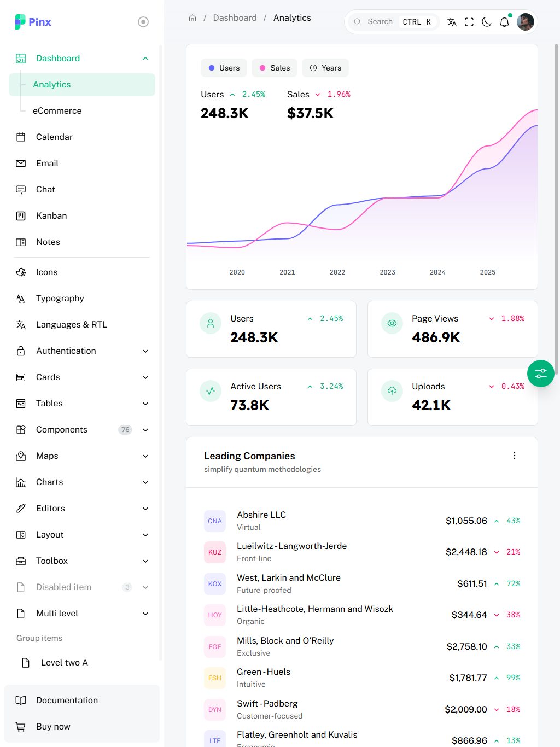Click the Charts sidebar icon
The image size is (560, 747).
pos(21,482)
